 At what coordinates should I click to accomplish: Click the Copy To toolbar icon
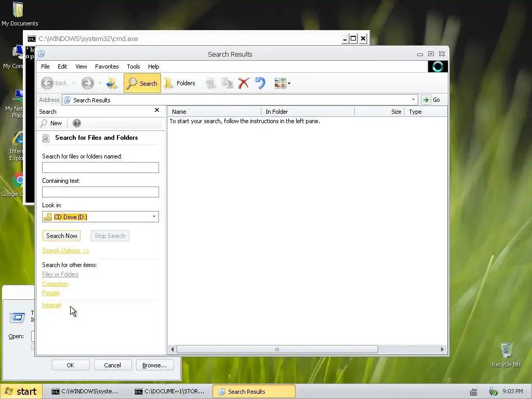pos(227,83)
